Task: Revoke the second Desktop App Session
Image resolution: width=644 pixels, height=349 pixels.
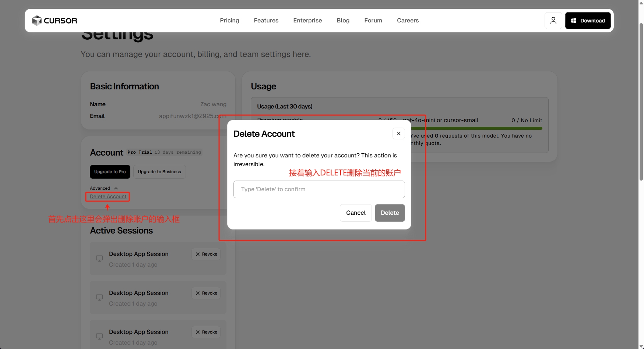Action: (206, 293)
